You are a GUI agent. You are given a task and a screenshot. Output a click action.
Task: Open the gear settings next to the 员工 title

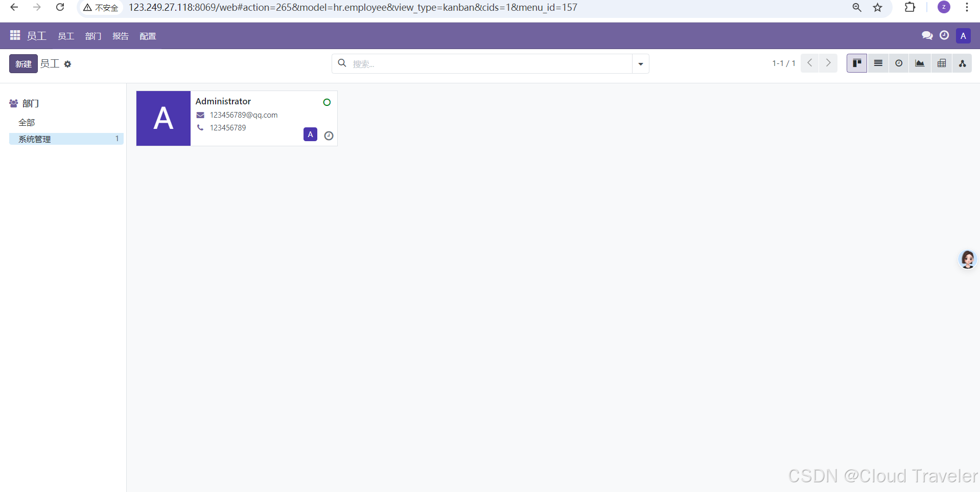[x=67, y=64]
